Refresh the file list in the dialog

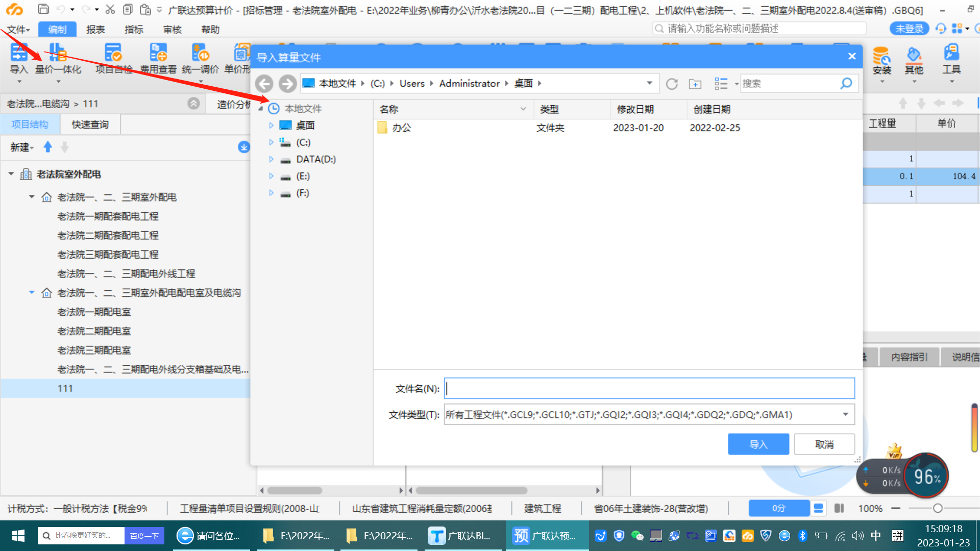click(x=672, y=84)
